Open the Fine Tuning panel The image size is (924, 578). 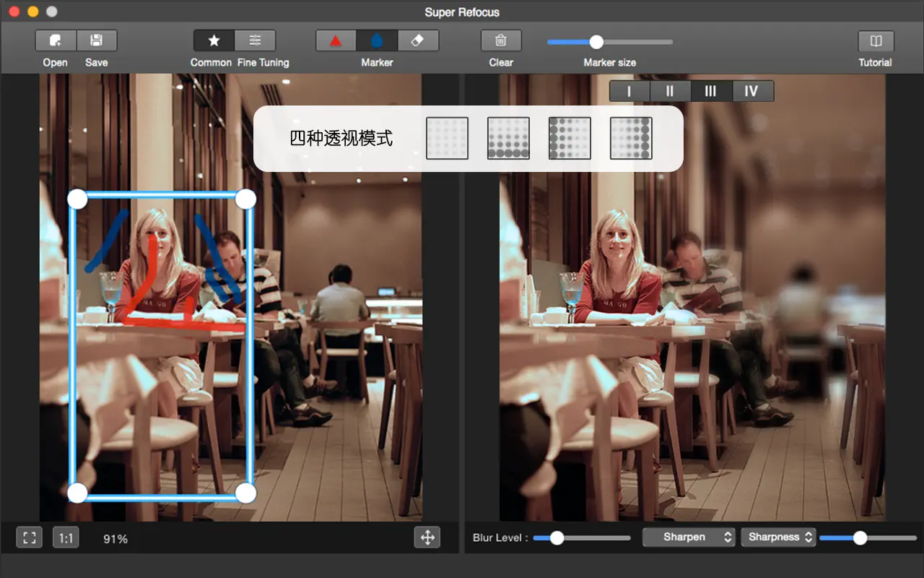(x=255, y=40)
